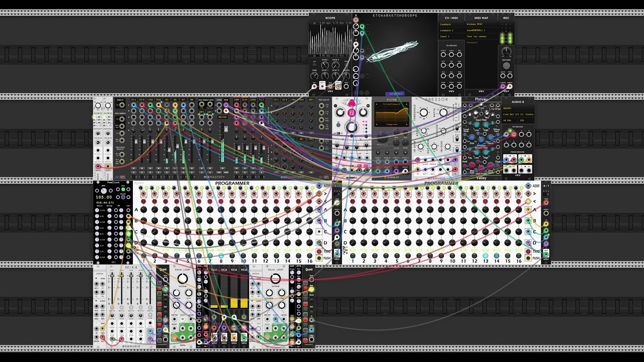This screenshot has width=644, height=362.
Task: Select the CRAV track label in MixMaster
Action: coord(158,100)
